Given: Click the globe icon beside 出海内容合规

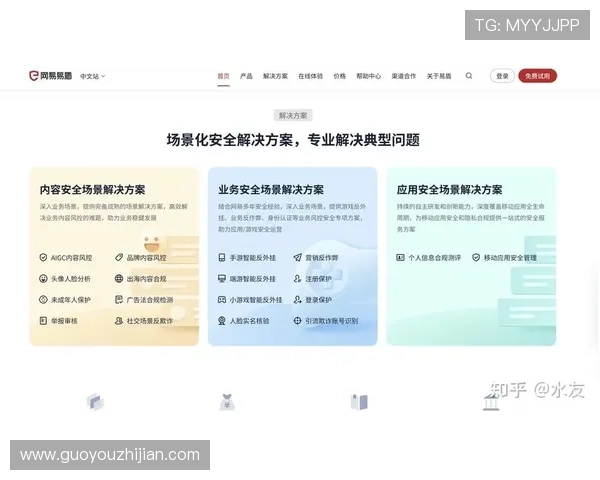Looking at the screenshot, I should 119,278.
